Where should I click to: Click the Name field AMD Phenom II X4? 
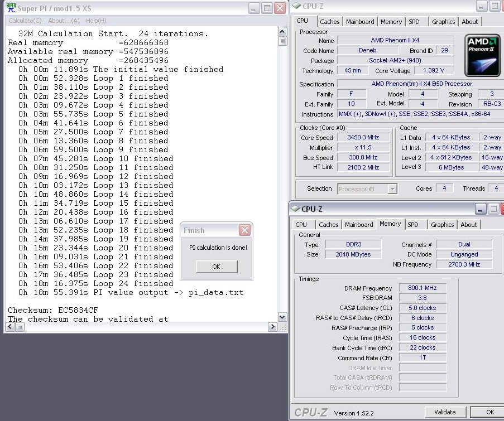(395, 41)
